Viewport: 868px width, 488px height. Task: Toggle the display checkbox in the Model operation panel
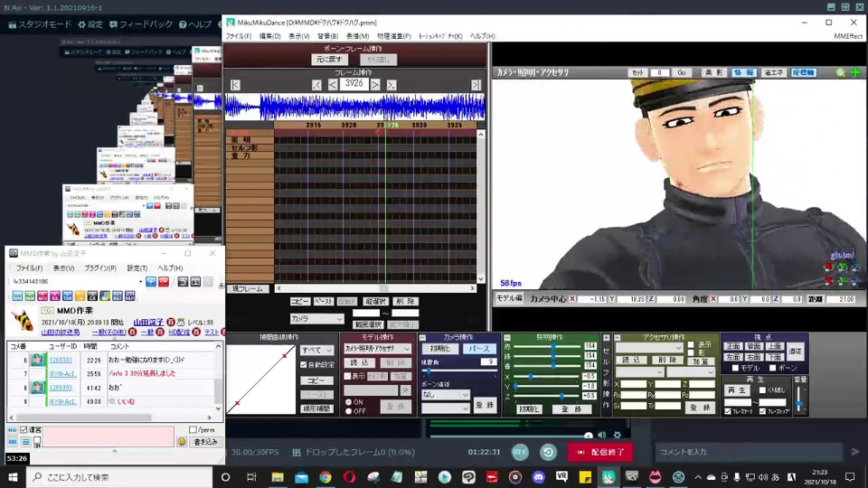[x=347, y=376]
